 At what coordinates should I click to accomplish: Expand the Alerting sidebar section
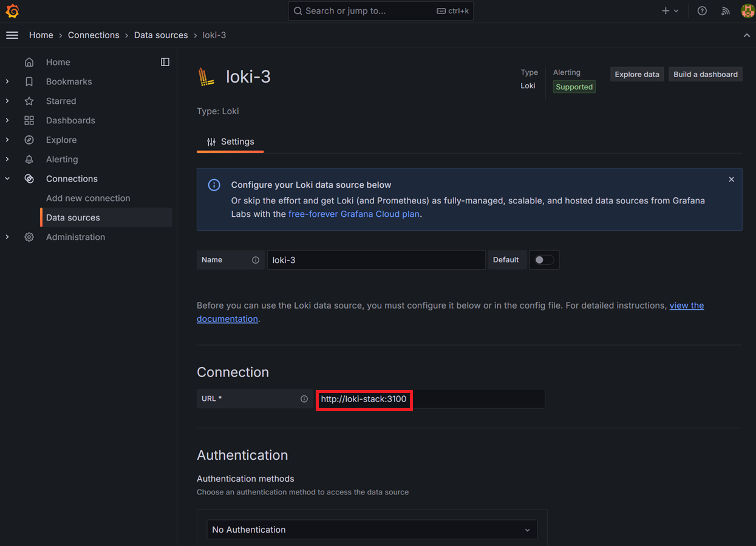coord(7,159)
